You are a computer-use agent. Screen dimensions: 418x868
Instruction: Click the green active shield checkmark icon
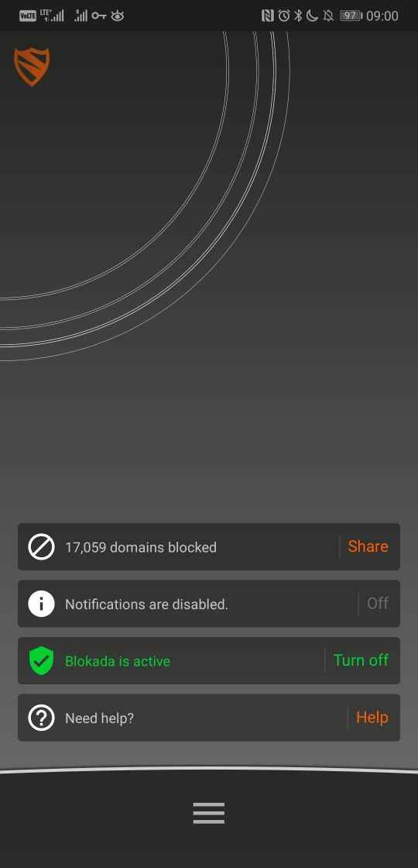coord(42,660)
